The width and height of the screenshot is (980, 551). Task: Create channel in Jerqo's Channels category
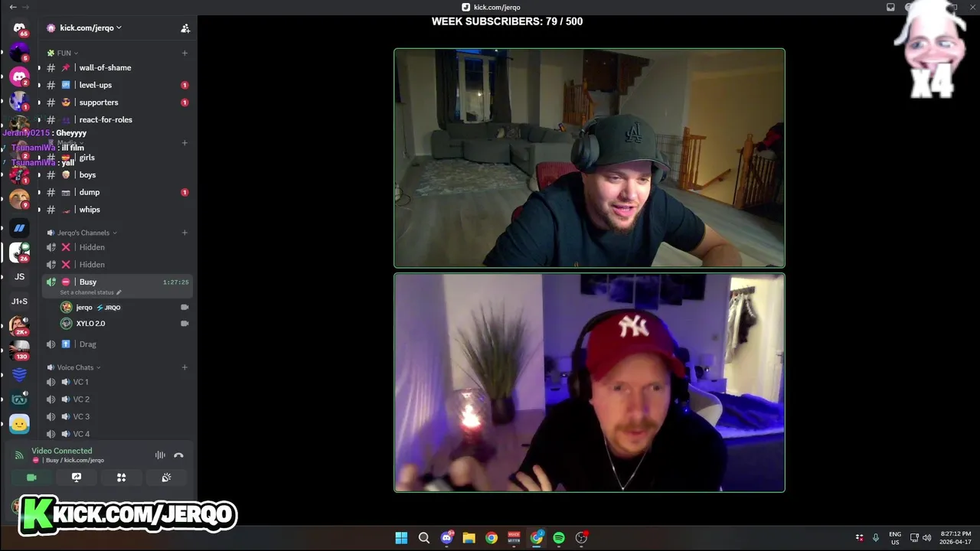click(x=185, y=233)
